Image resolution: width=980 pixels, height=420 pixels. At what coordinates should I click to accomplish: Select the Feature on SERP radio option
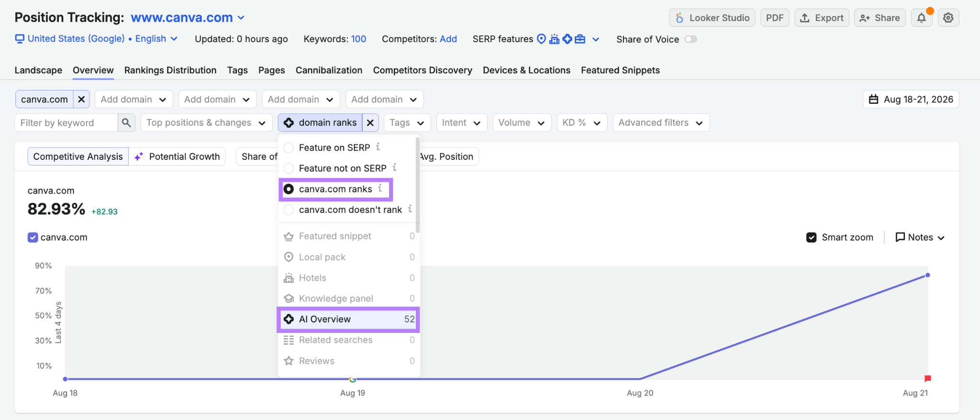pos(289,147)
